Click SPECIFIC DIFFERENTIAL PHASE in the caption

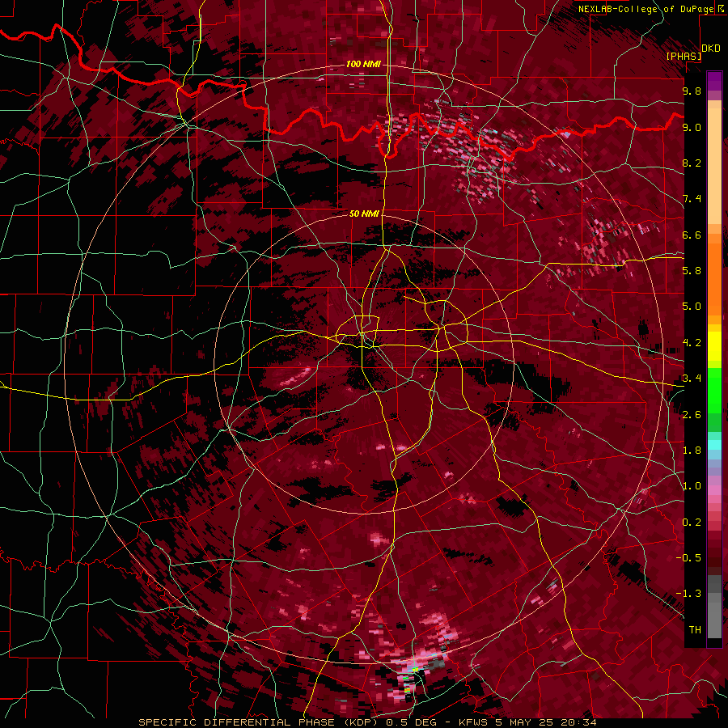(x=236, y=722)
